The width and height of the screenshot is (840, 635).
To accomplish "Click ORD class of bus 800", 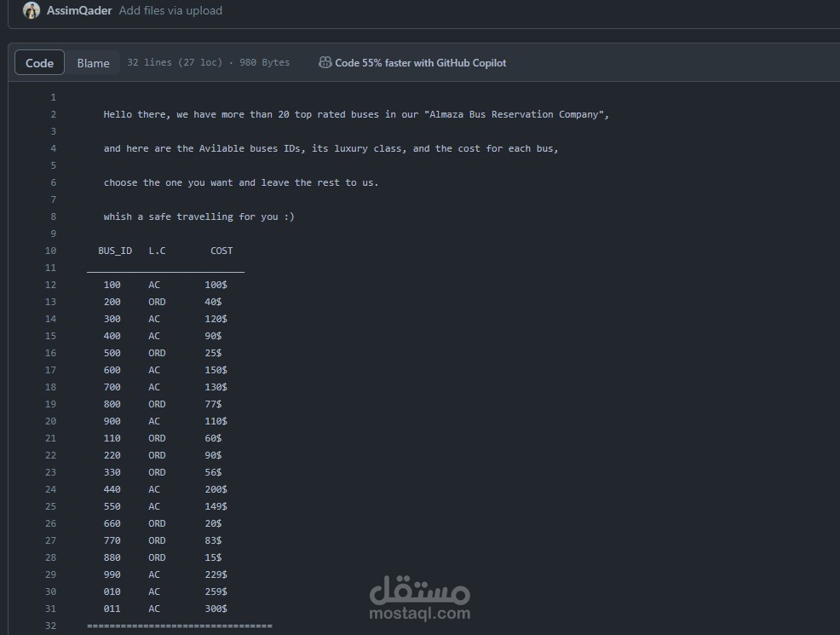I will click(x=157, y=404).
